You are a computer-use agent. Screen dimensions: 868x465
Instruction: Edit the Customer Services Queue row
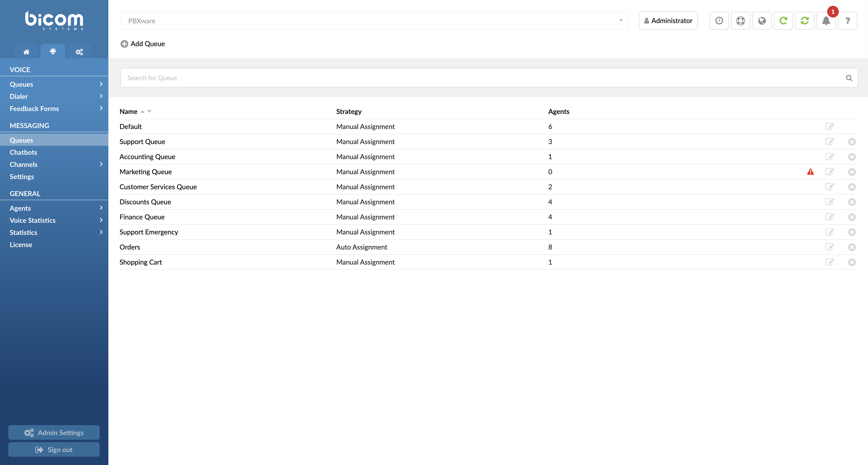pos(830,187)
